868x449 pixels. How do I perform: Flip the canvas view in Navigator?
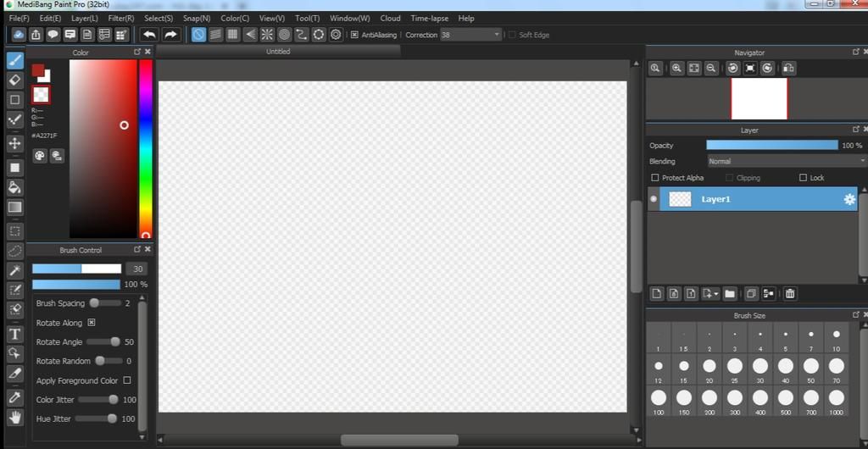(789, 68)
